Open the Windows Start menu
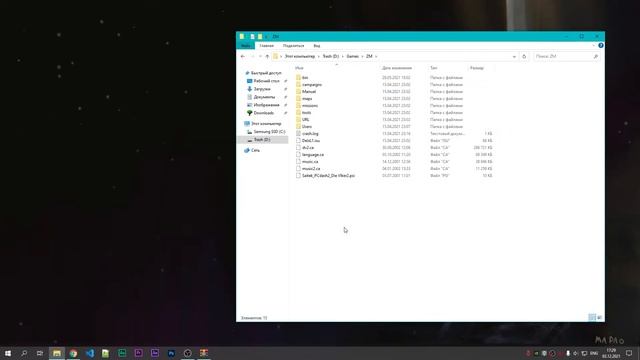Viewport: 640px width, 360px height. [8, 353]
